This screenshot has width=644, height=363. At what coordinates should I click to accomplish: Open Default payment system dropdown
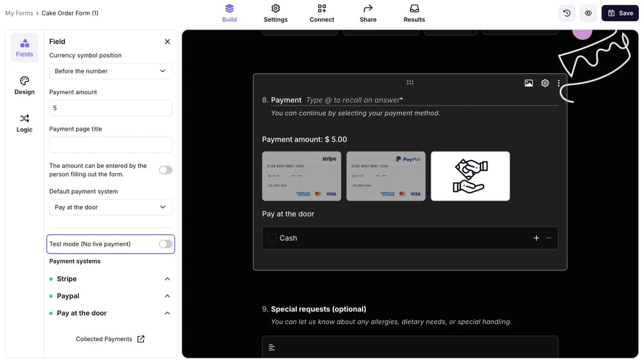coord(111,207)
